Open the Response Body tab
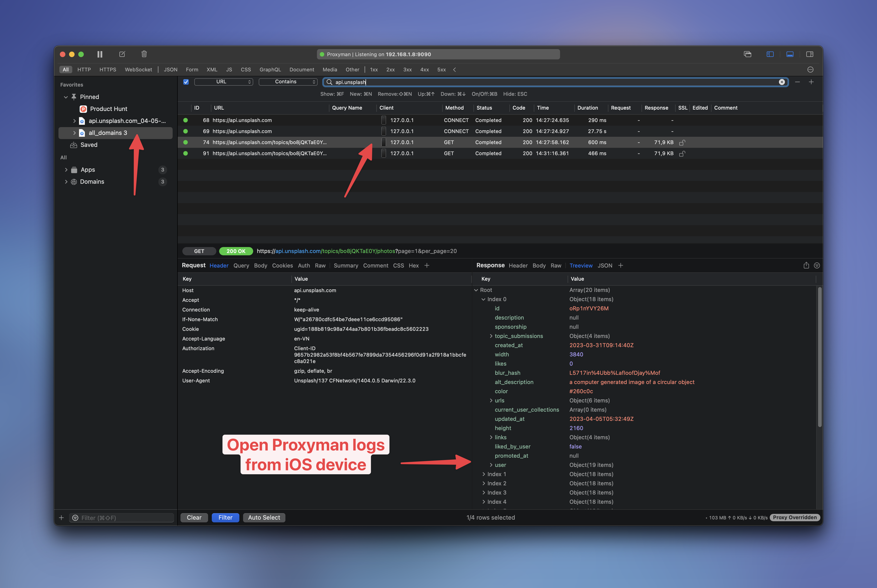877x588 pixels. coord(539,265)
